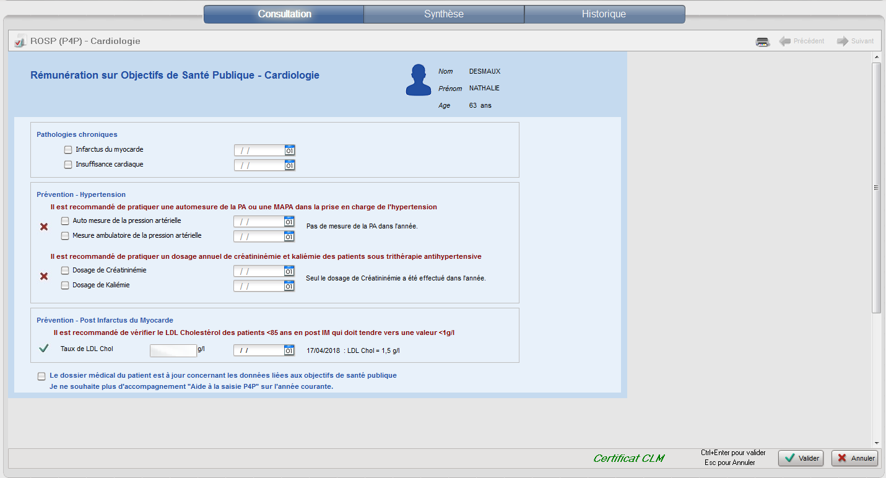
Task: Click the patient avatar icon
Action: point(418,81)
